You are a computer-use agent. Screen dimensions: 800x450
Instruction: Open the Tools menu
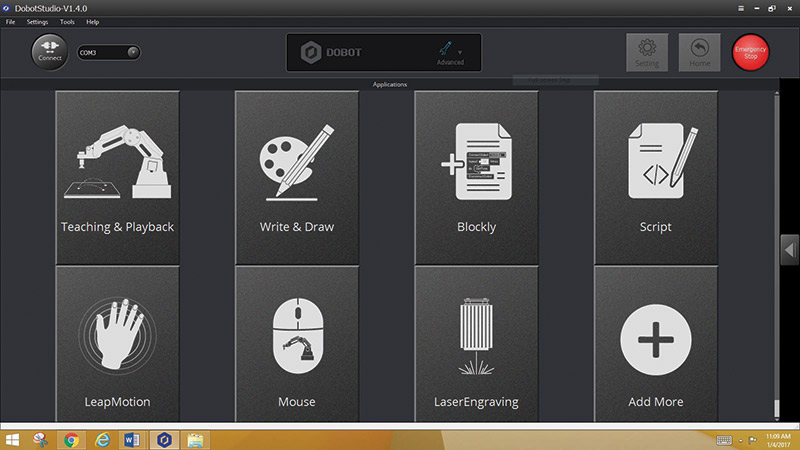(67, 22)
